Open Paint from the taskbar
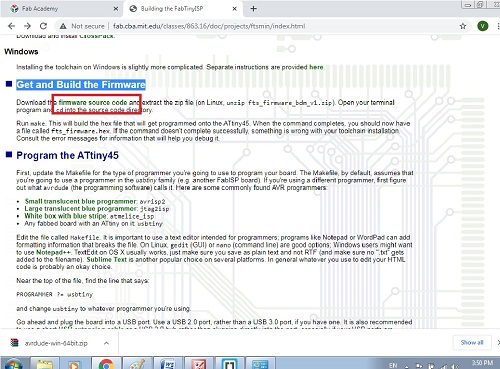Image resolution: width=500 pixels, height=369 pixels. click(137, 363)
